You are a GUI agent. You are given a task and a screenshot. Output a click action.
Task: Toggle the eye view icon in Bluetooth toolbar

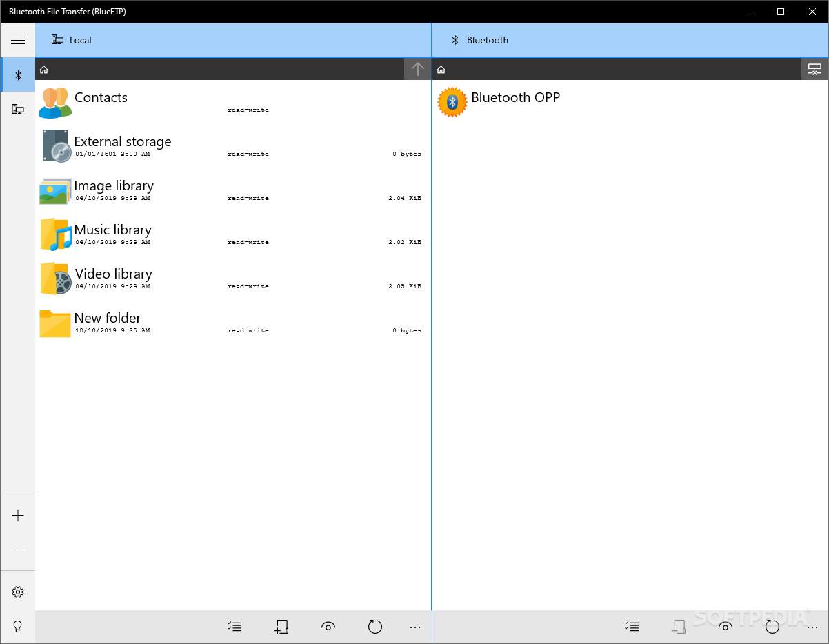pyautogui.click(x=726, y=626)
